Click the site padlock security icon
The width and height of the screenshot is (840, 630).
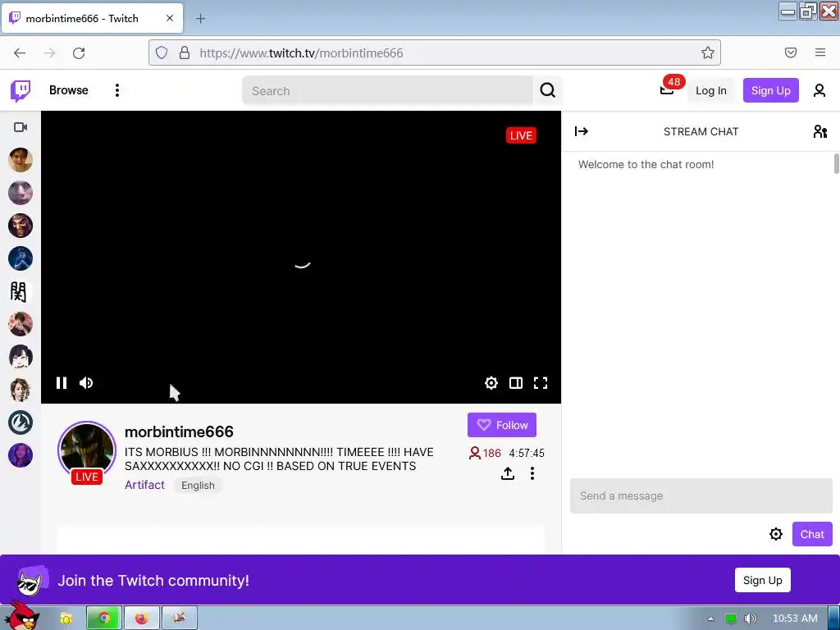click(x=185, y=52)
